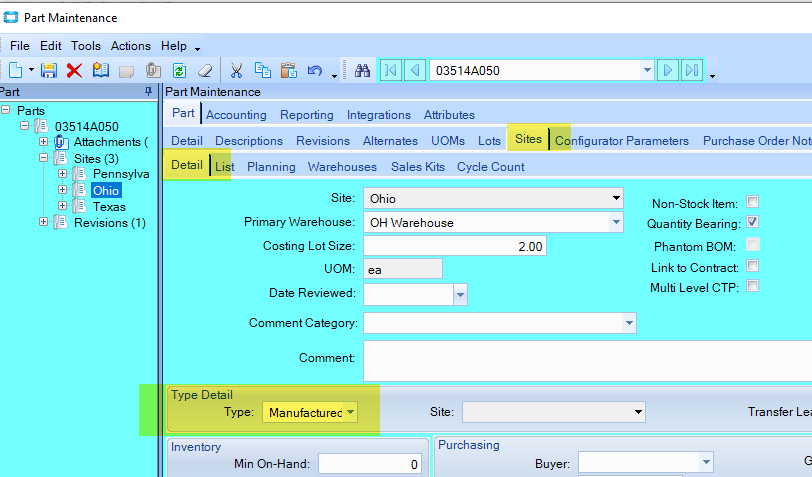Delete with the red X icon
Screen dimensions: 812x477
75,70
